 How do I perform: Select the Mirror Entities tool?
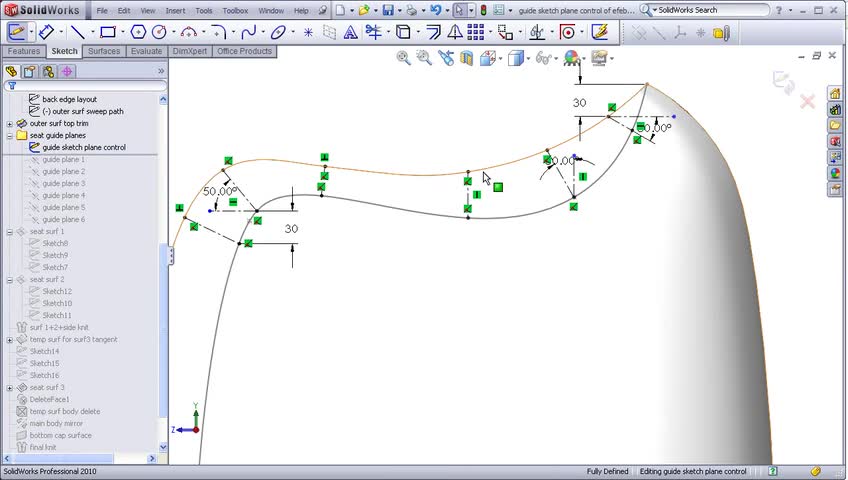tap(455, 32)
